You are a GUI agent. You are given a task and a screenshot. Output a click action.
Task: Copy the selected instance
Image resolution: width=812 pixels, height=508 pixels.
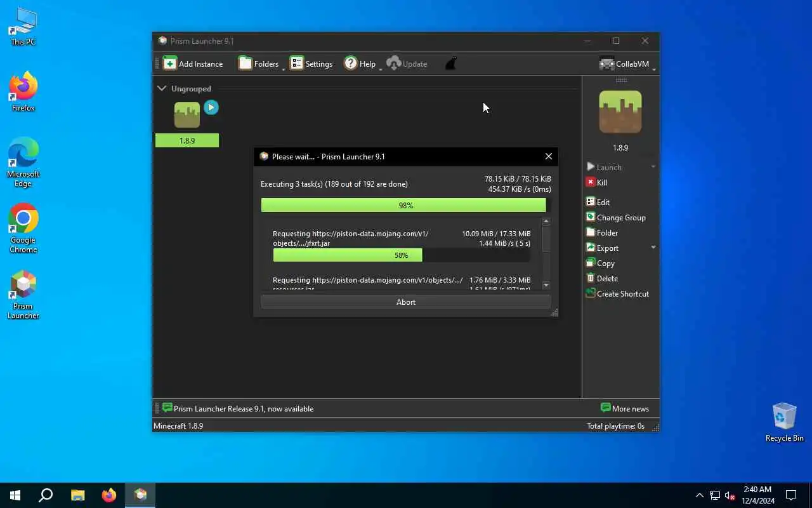pyautogui.click(x=600, y=263)
